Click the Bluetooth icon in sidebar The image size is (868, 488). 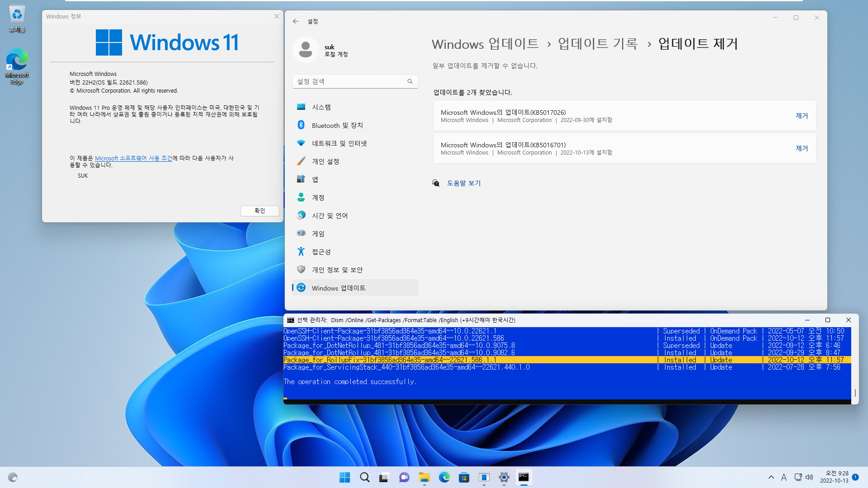click(301, 125)
